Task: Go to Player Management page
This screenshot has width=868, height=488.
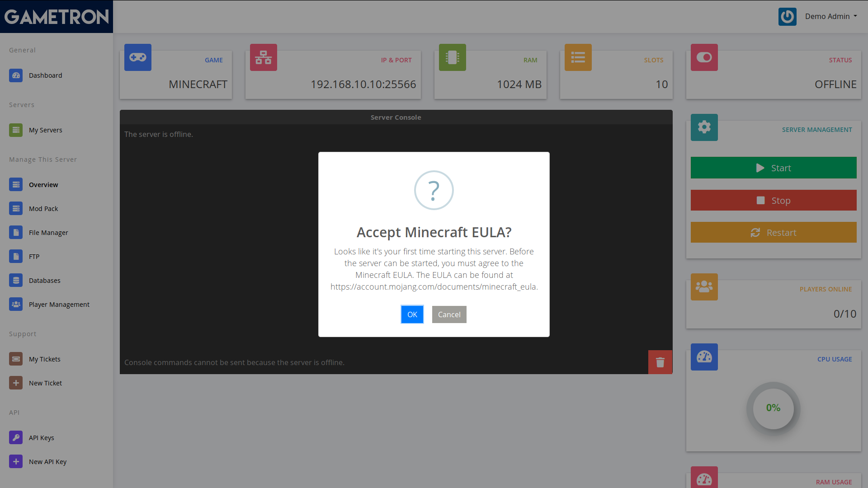Action: point(59,305)
